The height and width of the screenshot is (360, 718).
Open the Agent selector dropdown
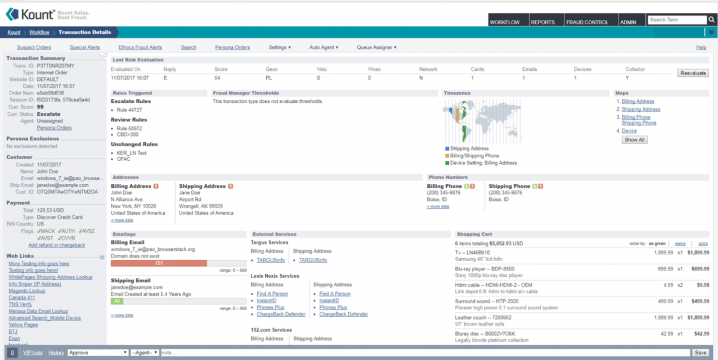145,353
